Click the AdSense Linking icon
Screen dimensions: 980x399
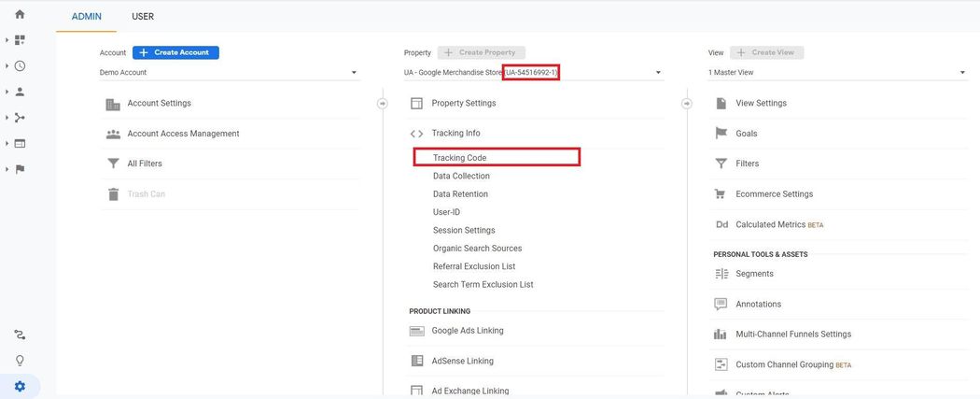pos(416,361)
